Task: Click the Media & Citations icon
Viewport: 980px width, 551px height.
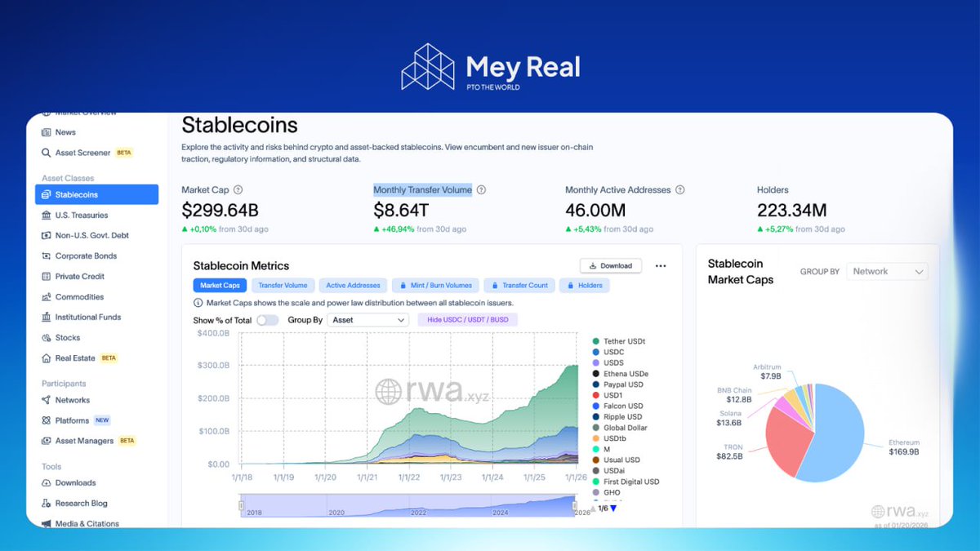Action: [x=47, y=524]
